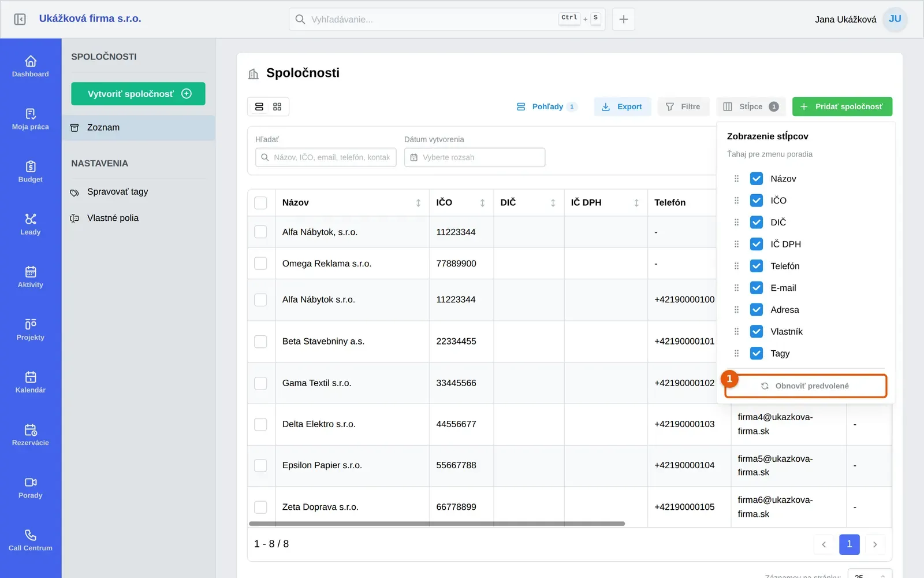
Task: Uncheck the Názov column checkbox
Action: click(x=757, y=179)
